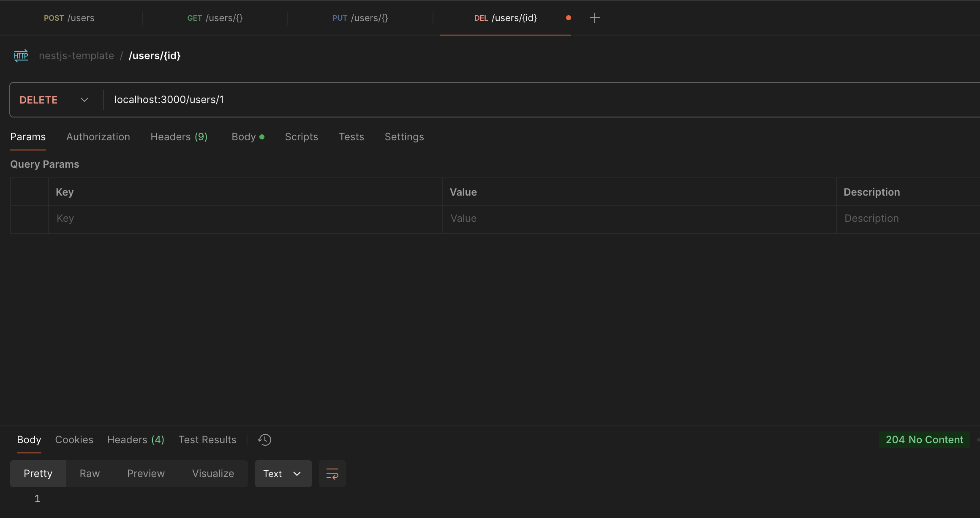The image size is (980, 518).
Task: Open the Text format dropdown
Action: pyautogui.click(x=283, y=474)
